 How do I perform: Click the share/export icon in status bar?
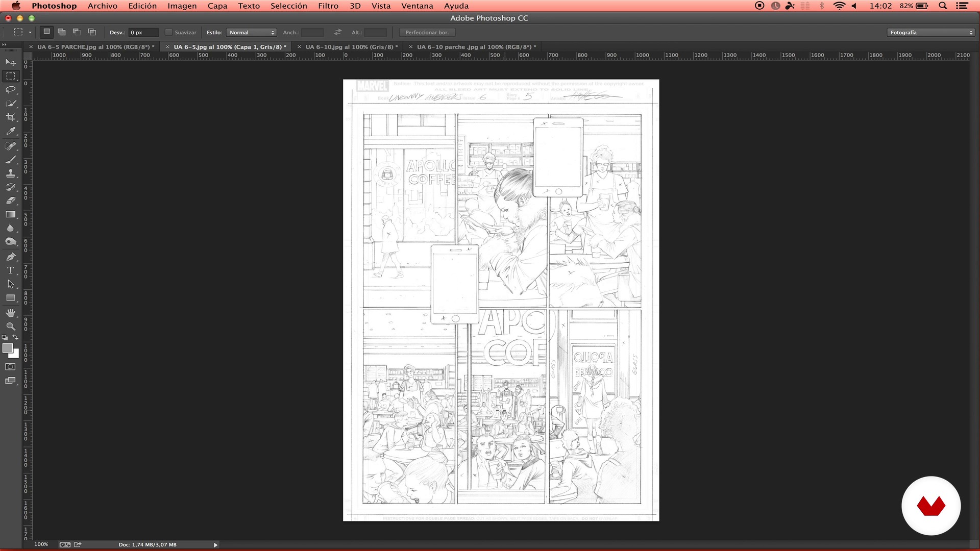pos(78,544)
